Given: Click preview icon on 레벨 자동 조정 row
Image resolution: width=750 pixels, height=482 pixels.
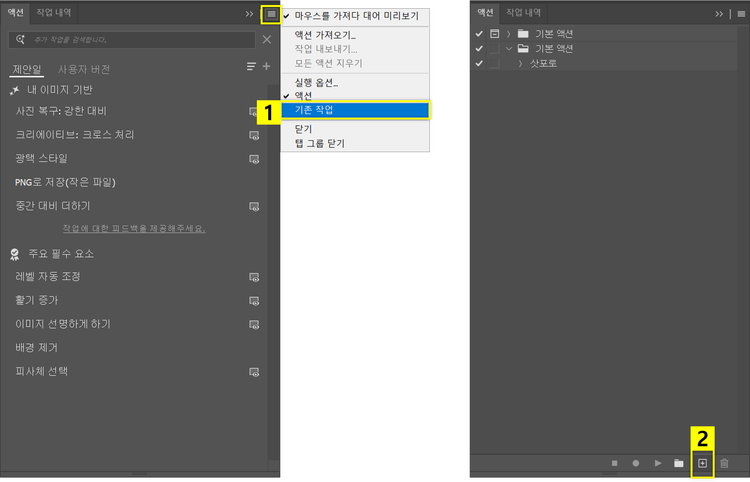Looking at the screenshot, I should coord(254,277).
